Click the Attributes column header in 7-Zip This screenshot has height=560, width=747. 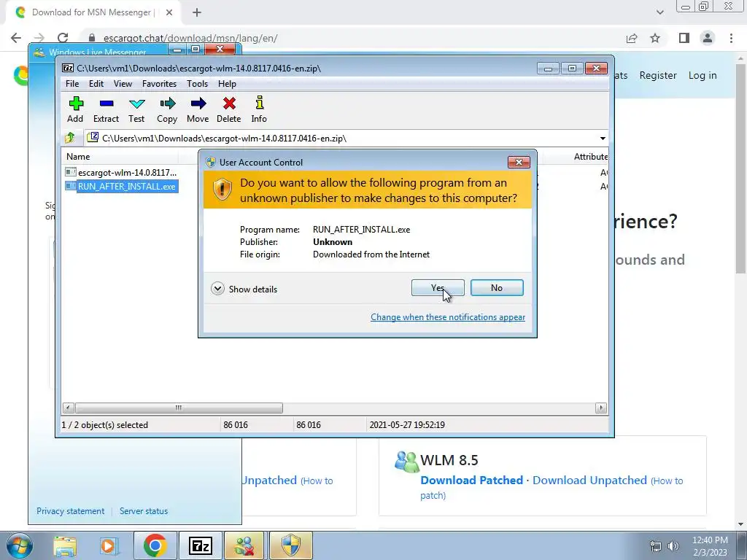590,157
